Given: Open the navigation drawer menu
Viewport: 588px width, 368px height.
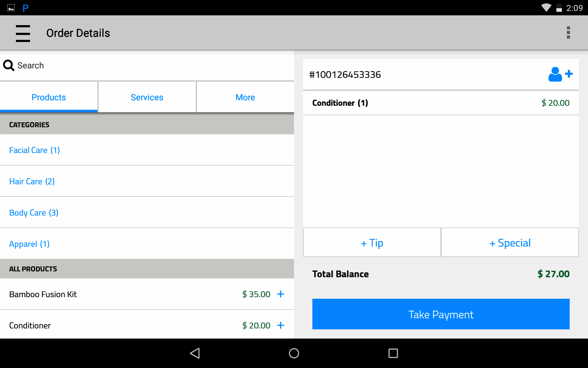Looking at the screenshot, I should coord(23,33).
